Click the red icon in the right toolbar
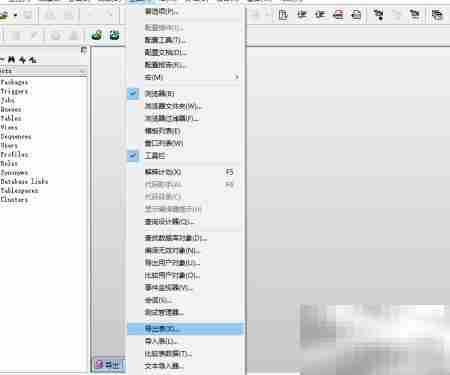 click(x=338, y=15)
